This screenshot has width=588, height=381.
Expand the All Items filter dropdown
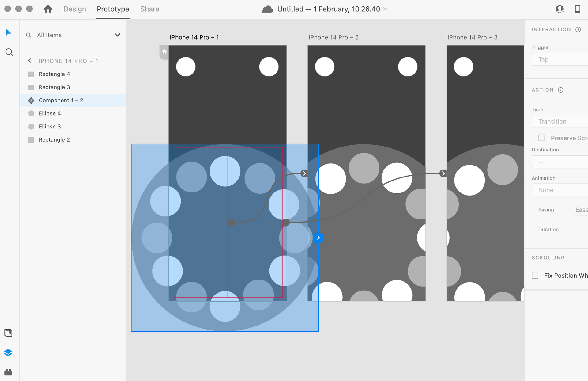[117, 35]
